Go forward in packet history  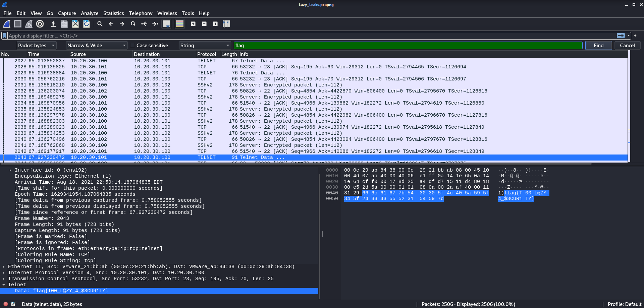pos(122,24)
